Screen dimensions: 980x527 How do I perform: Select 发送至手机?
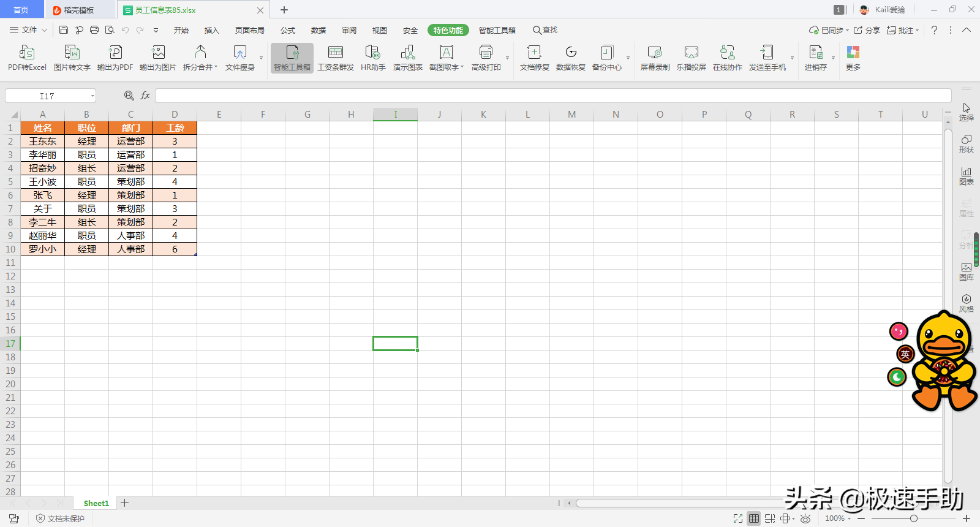click(x=767, y=58)
